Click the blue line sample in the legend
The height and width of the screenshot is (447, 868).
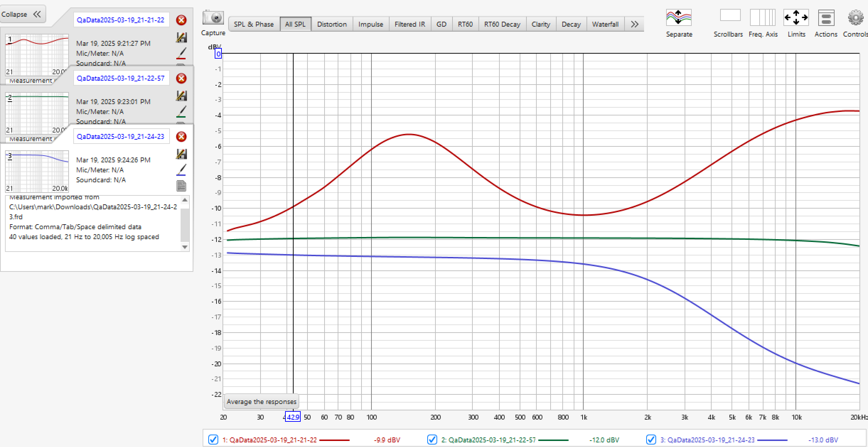(x=772, y=440)
